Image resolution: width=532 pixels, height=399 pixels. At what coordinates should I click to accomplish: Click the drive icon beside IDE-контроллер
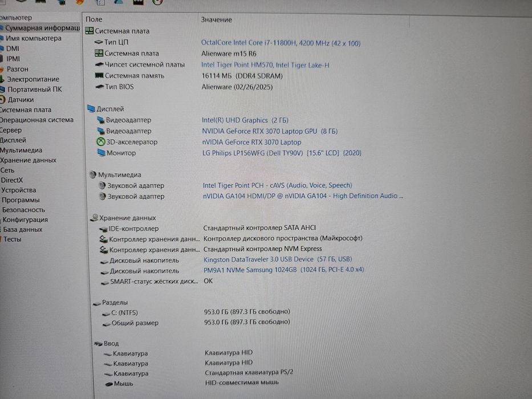point(103,229)
